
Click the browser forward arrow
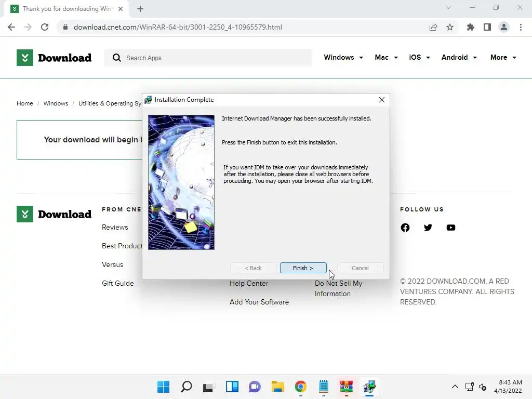click(x=28, y=27)
